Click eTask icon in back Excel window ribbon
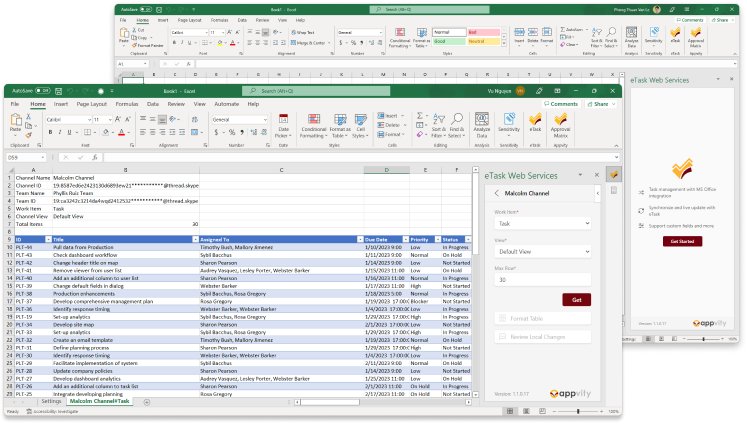Viewport: 747px width, 424px height. (675, 35)
